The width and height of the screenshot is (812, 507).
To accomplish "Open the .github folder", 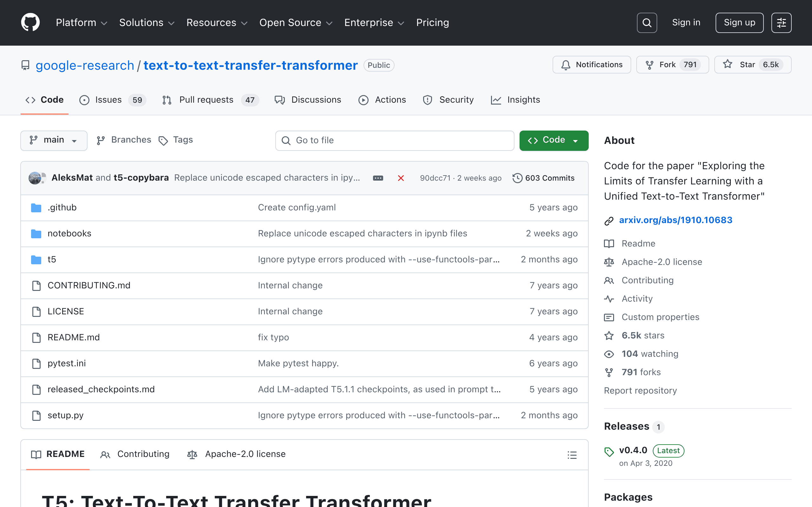I will pyautogui.click(x=62, y=208).
